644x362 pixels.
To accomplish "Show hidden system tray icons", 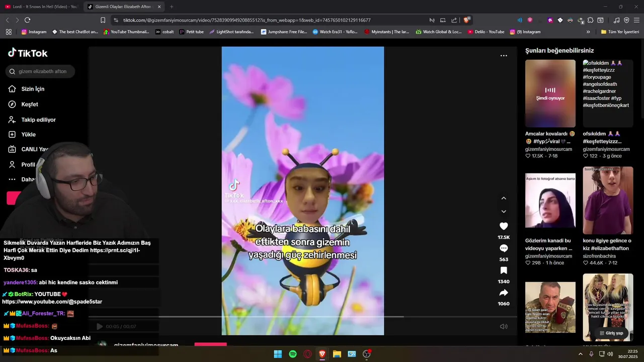I will [580, 354].
